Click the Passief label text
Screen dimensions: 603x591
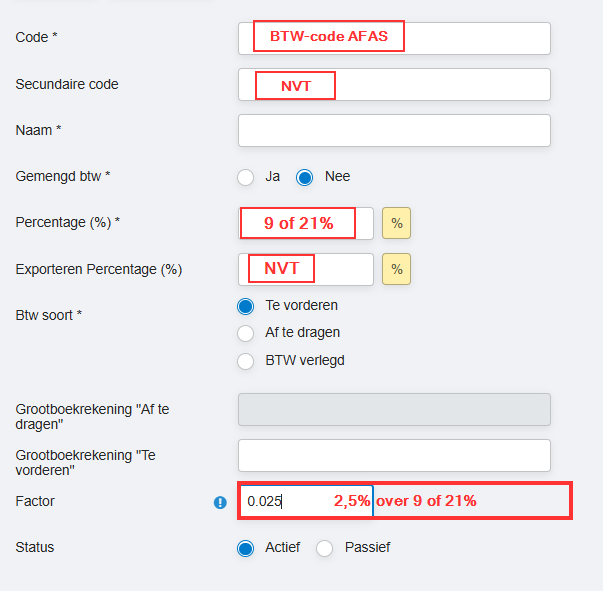coord(367,547)
